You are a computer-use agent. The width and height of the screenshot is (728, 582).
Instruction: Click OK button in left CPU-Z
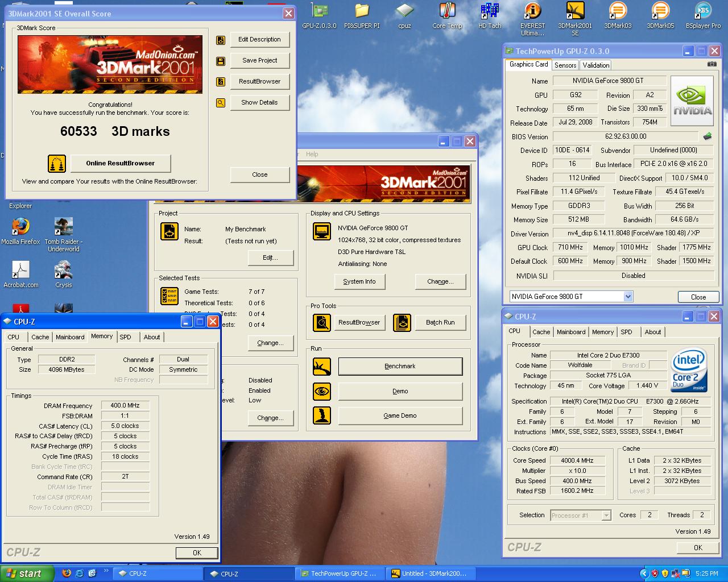tap(197, 553)
